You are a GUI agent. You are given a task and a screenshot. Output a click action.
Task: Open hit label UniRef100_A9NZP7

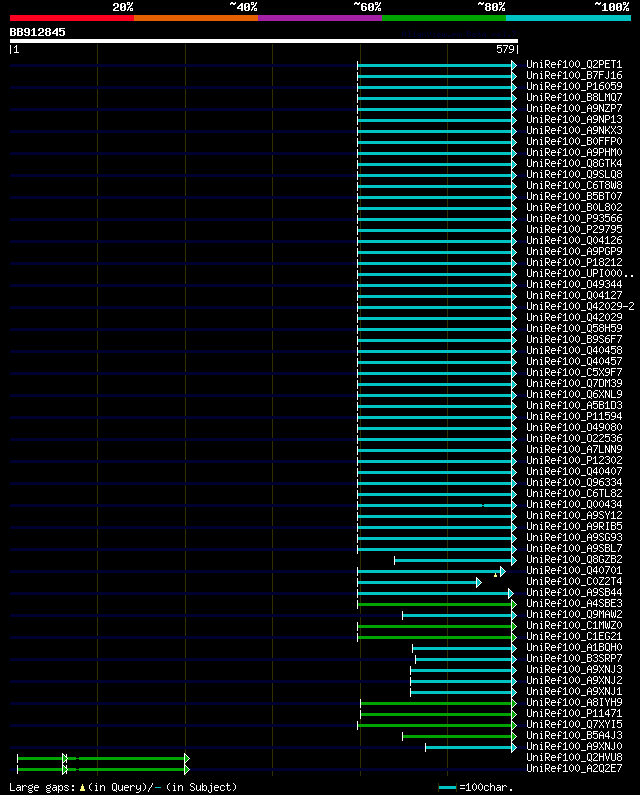click(x=574, y=109)
